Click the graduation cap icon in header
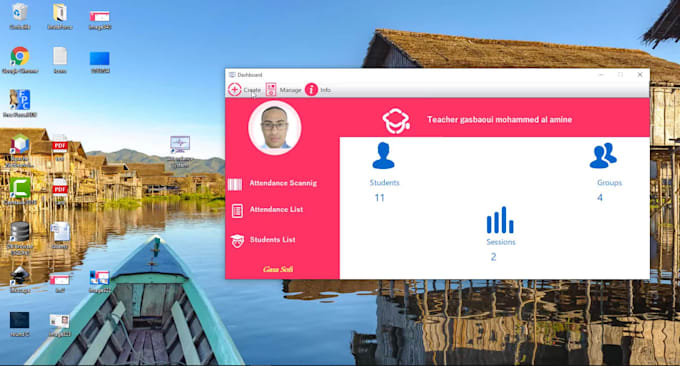 pos(396,121)
